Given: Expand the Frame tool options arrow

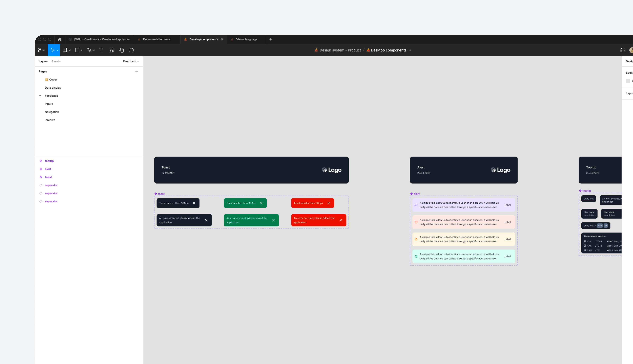Looking at the screenshot, I should [x=70, y=50].
